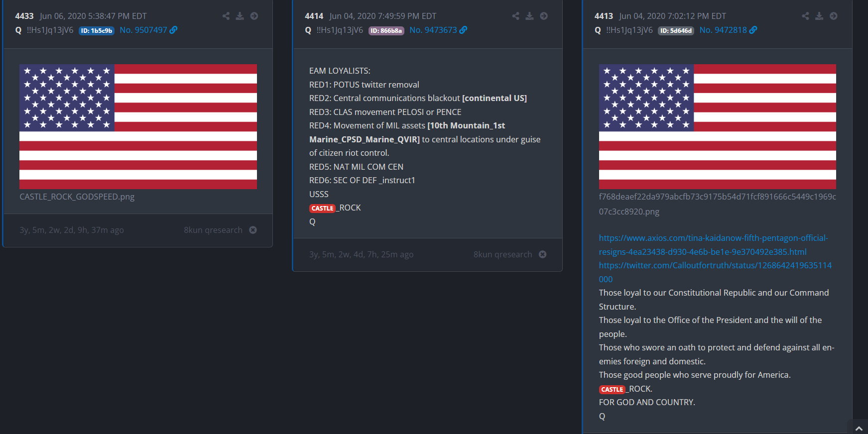The image size is (868, 434).
Task: Download post 4413 via download icon
Action: [x=820, y=16]
